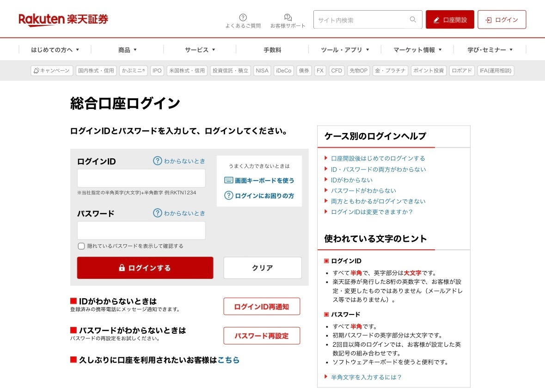Open ログインにお困りの方 help link
The width and height of the screenshot is (545, 392).
point(259,195)
